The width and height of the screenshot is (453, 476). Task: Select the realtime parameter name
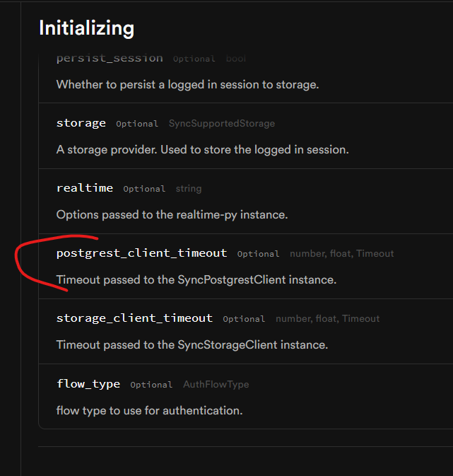85,188
